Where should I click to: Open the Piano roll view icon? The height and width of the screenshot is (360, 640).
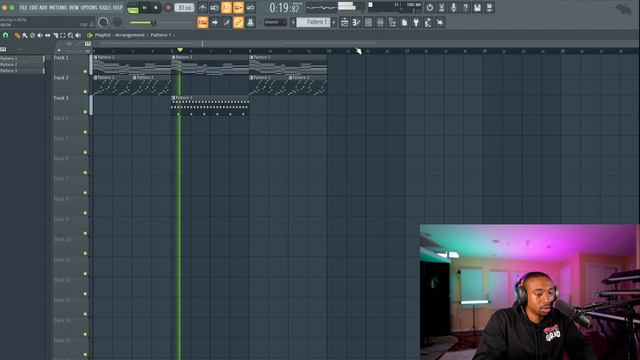(x=356, y=22)
